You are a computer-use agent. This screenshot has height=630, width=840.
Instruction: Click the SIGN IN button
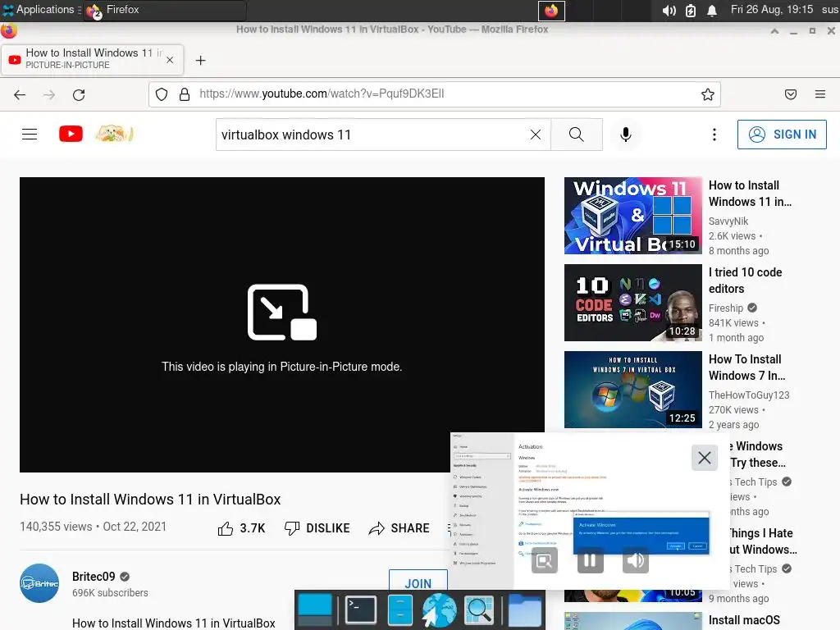pos(782,134)
